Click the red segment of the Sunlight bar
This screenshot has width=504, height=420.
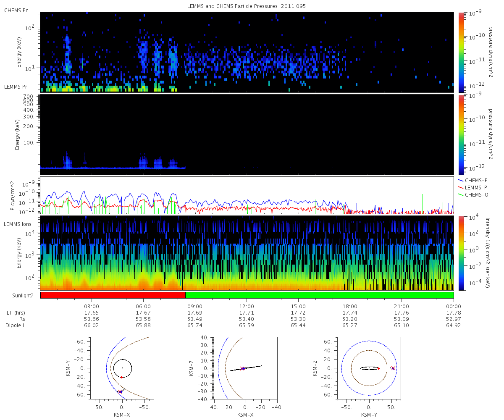(x=113, y=295)
